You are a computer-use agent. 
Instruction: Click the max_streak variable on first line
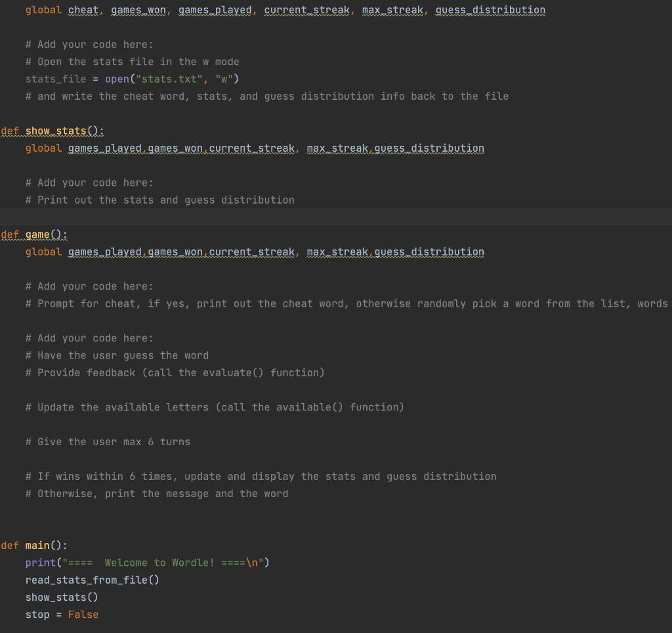point(392,9)
